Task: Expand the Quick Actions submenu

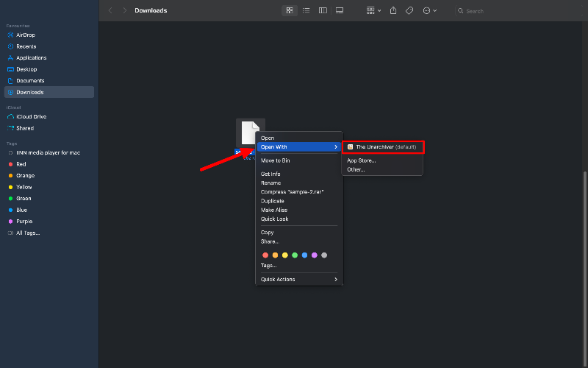Action: tap(299, 280)
